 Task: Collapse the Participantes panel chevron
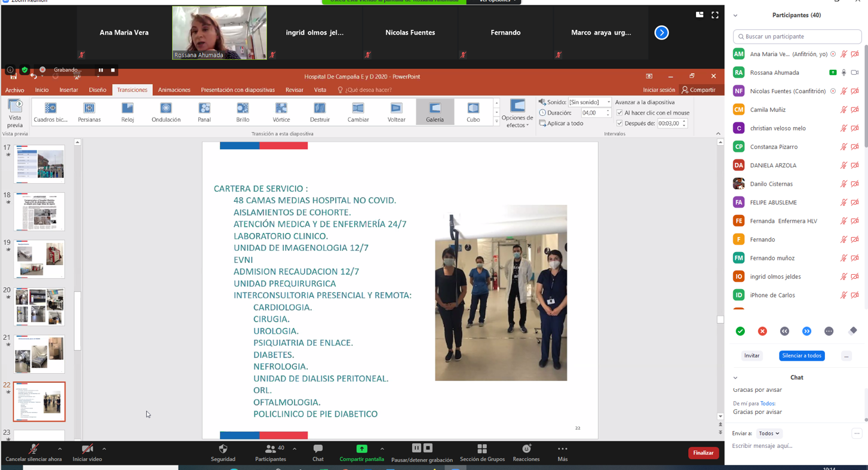coord(735,16)
